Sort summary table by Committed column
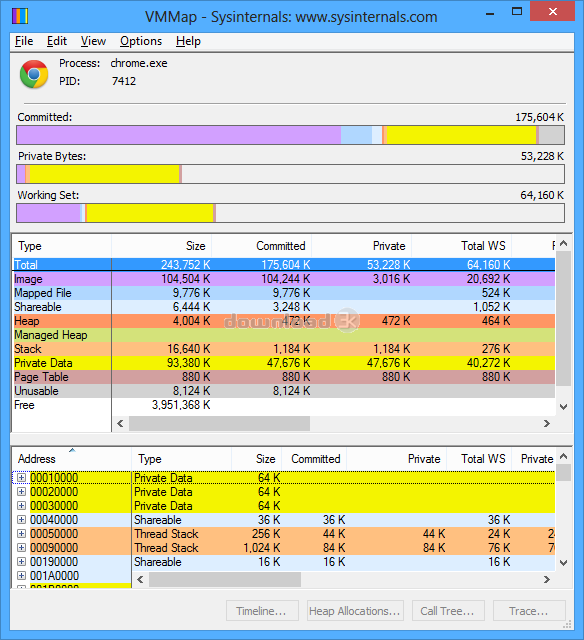Viewport: 584px width, 640px height. tap(262, 246)
